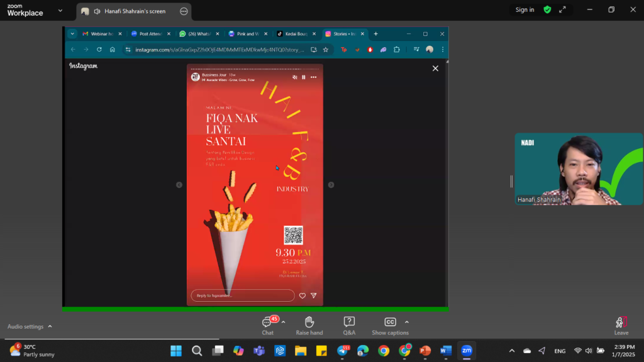
Task: Select Hanafi Shahrain's video thumbnail
Action: (x=579, y=169)
